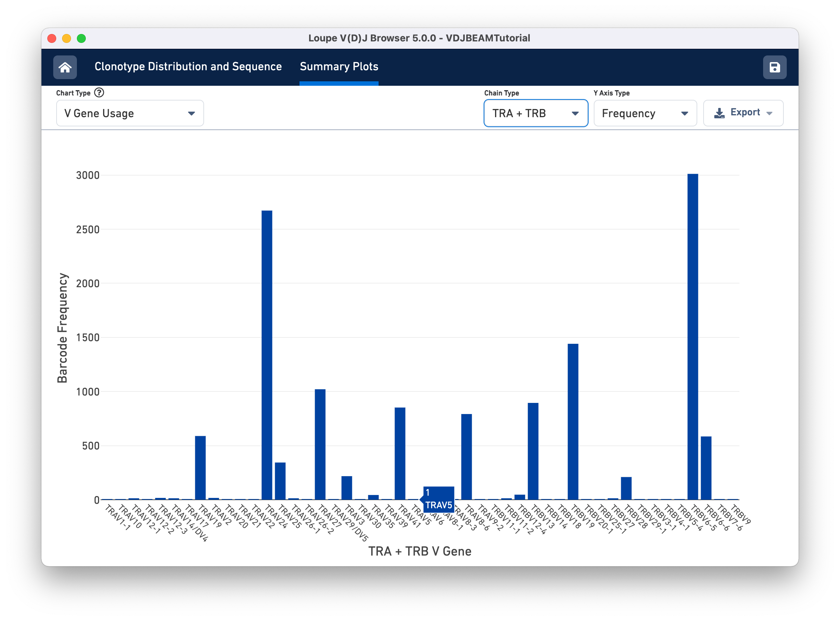Select the Summary Plots tab
This screenshot has width=840, height=621.
tap(339, 66)
